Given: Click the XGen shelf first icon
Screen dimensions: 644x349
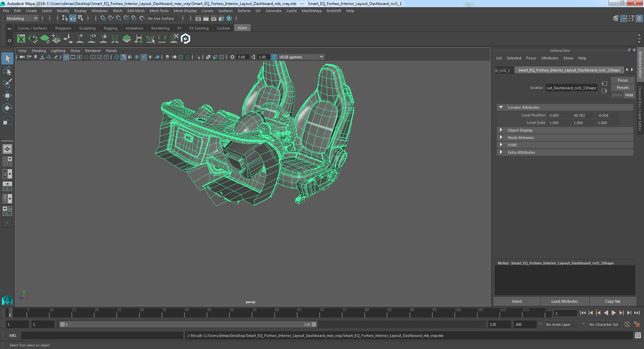Looking at the screenshot, I should coord(21,39).
